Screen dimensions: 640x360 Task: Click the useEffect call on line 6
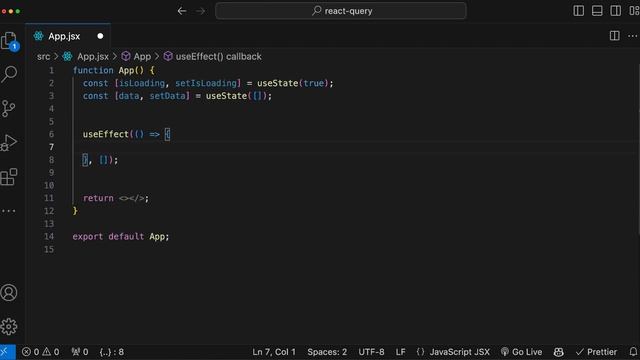click(x=106, y=134)
